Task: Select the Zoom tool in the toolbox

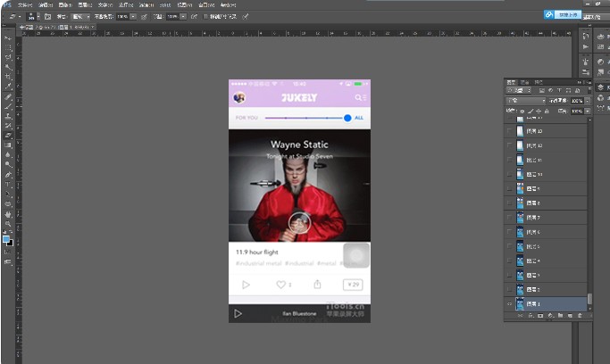Action: [x=8, y=224]
